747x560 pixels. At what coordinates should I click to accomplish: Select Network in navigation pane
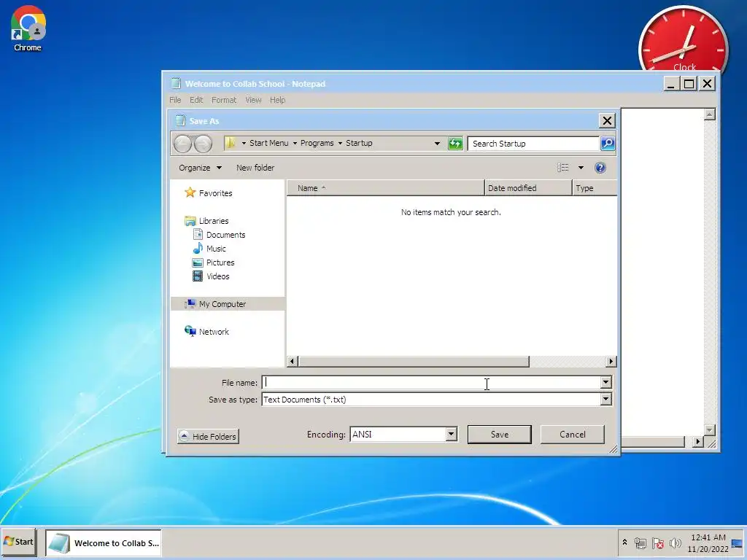tap(206, 332)
